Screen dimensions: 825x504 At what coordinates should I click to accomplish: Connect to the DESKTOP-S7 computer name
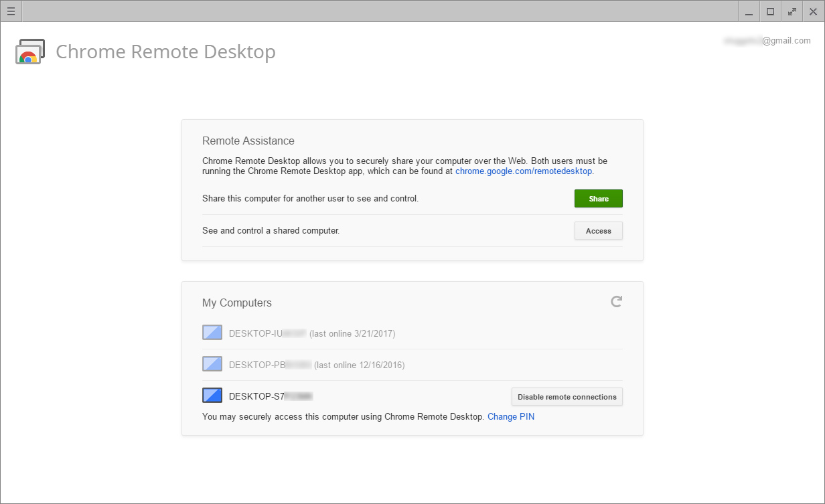[x=271, y=396]
